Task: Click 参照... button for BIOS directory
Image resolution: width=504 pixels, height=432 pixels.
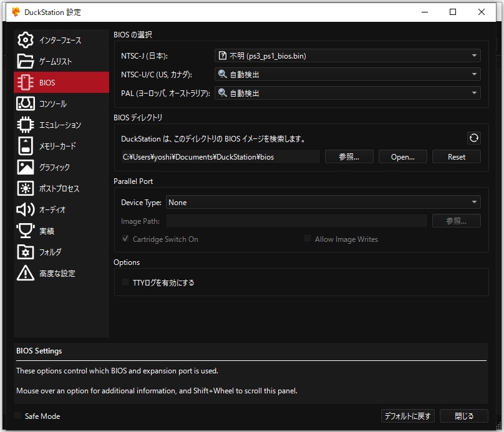Action: tap(349, 156)
